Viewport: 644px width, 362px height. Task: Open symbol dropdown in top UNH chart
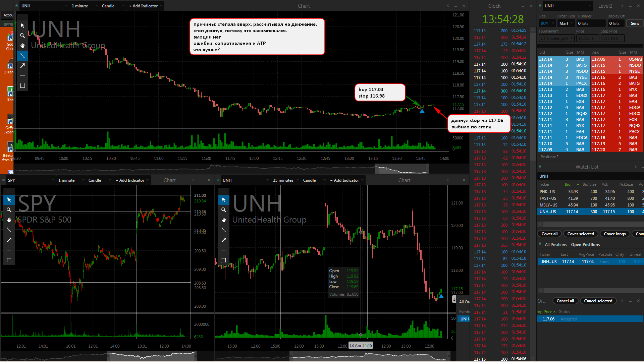pos(44,6)
